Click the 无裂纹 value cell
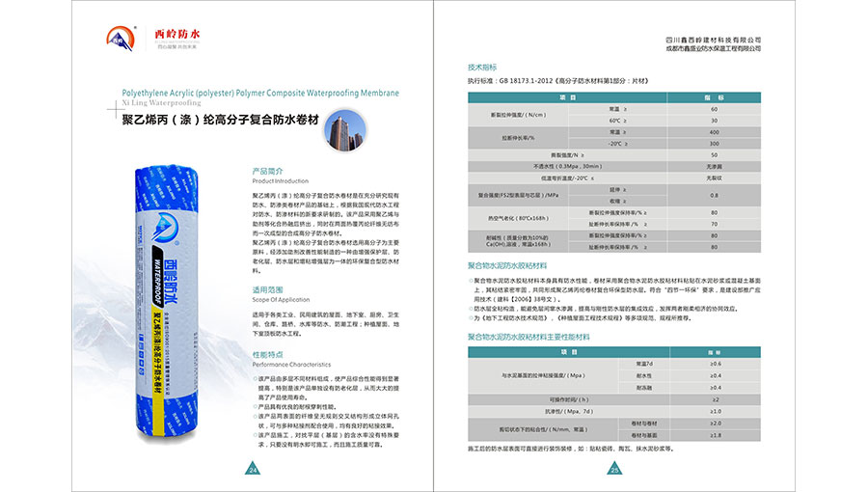The height and width of the screenshot is (492, 868). click(x=714, y=178)
